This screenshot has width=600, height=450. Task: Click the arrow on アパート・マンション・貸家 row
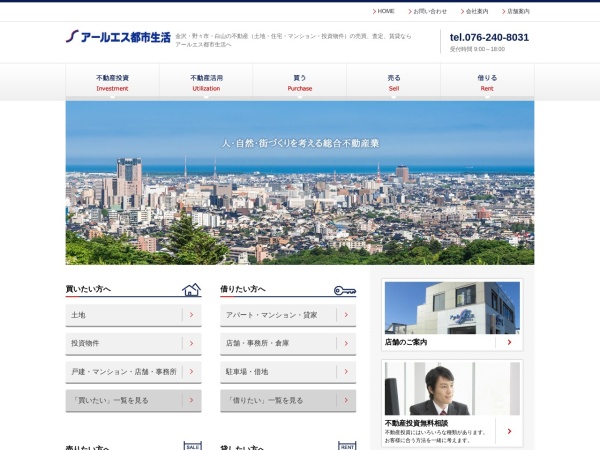coord(347,315)
